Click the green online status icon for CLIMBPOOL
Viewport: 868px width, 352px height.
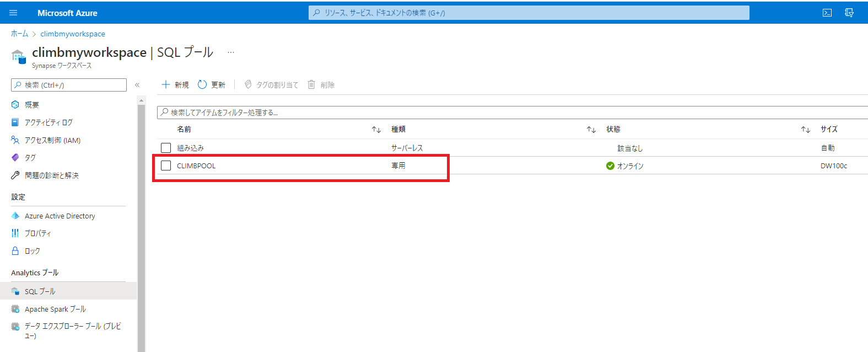(610, 166)
